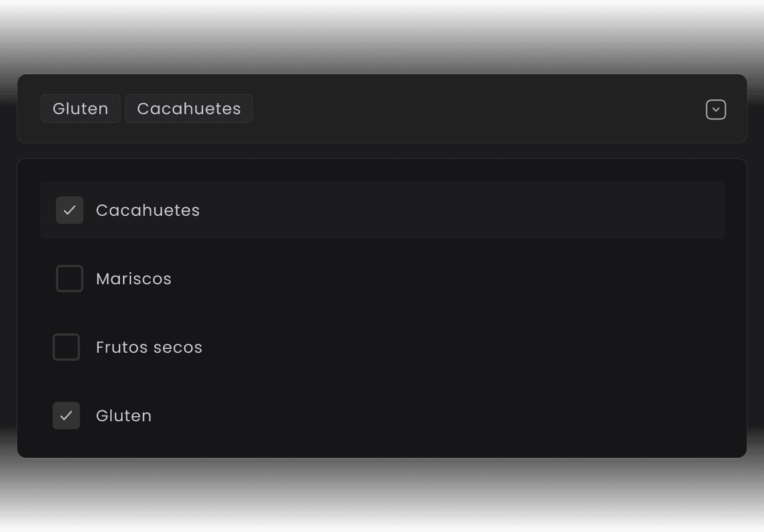
Task: Select the Frutos secos option label
Action: (x=149, y=347)
